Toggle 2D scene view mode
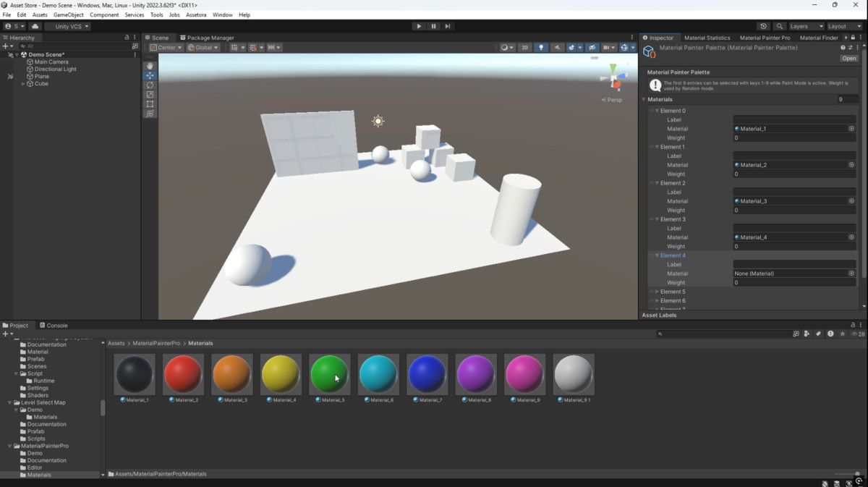868x487 pixels. click(x=525, y=48)
